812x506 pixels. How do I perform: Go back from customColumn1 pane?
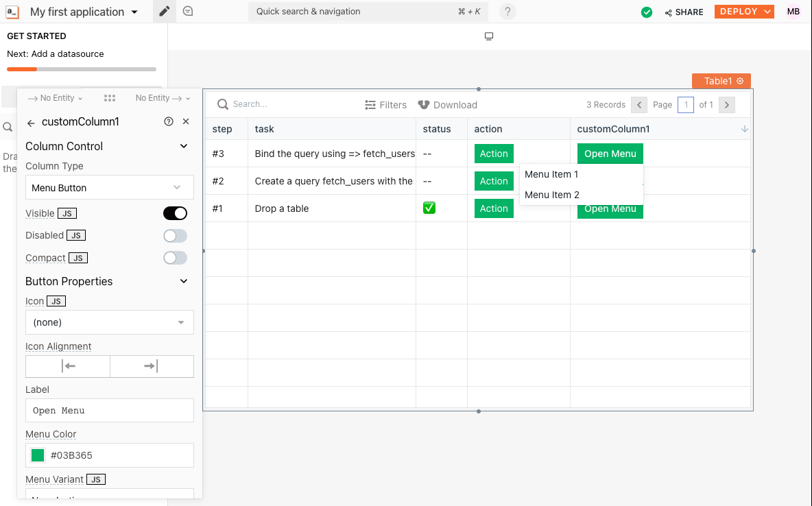[31, 123]
